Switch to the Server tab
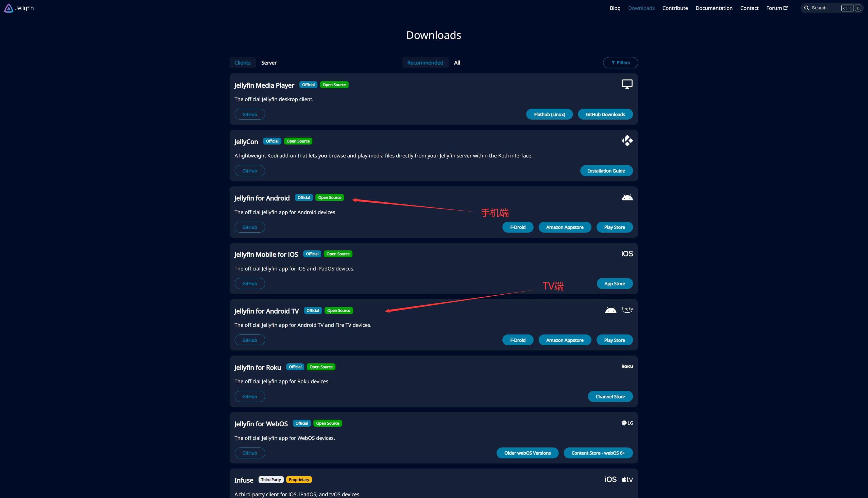The image size is (868, 498). [269, 62]
